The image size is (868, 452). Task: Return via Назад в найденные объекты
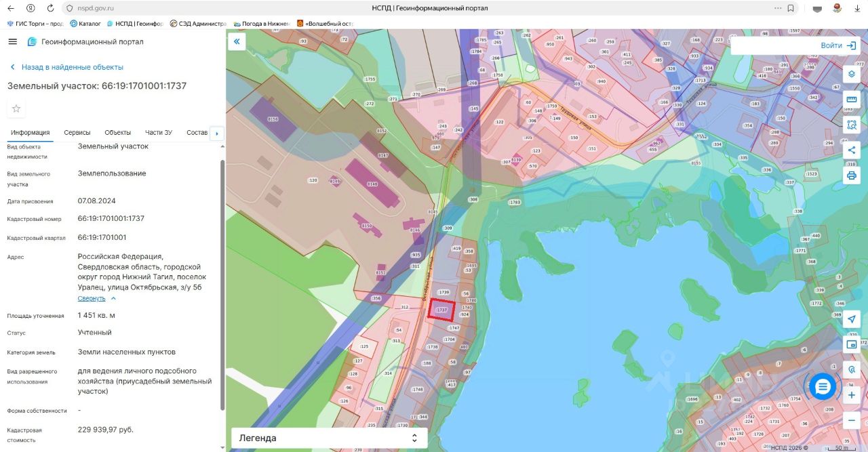[66, 67]
